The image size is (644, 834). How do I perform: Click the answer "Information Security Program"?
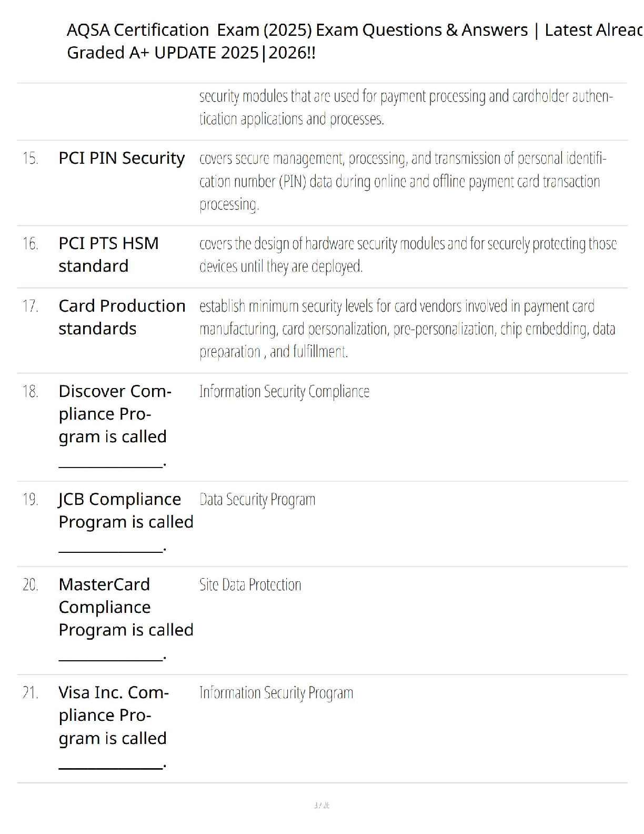click(x=276, y=693)
